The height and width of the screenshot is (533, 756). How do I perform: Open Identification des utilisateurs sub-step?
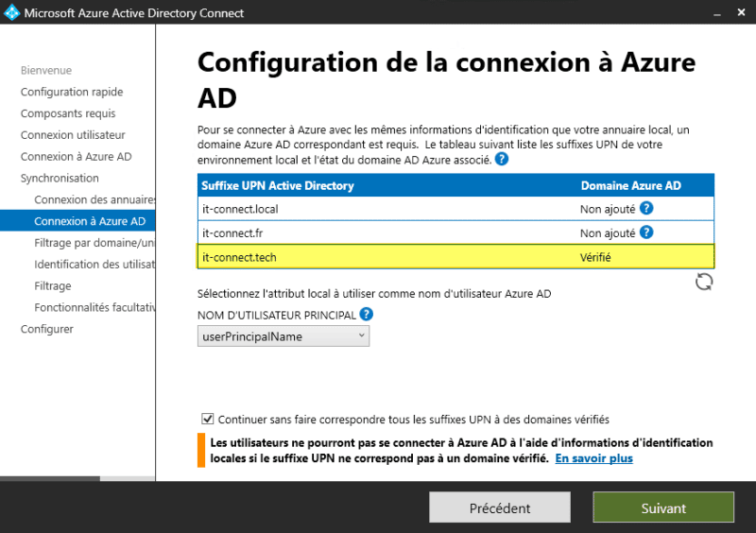click(94, 265)
